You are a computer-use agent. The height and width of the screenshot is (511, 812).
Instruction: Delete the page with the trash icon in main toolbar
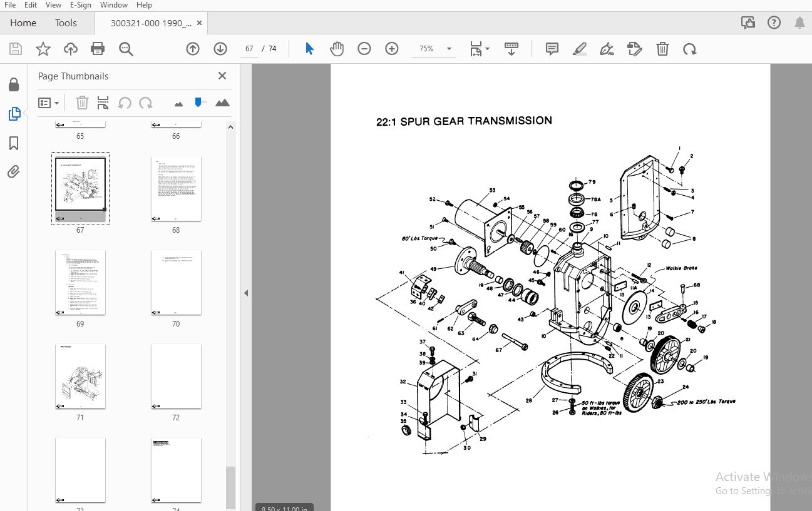pyautogui.click(x=662, y=49)
